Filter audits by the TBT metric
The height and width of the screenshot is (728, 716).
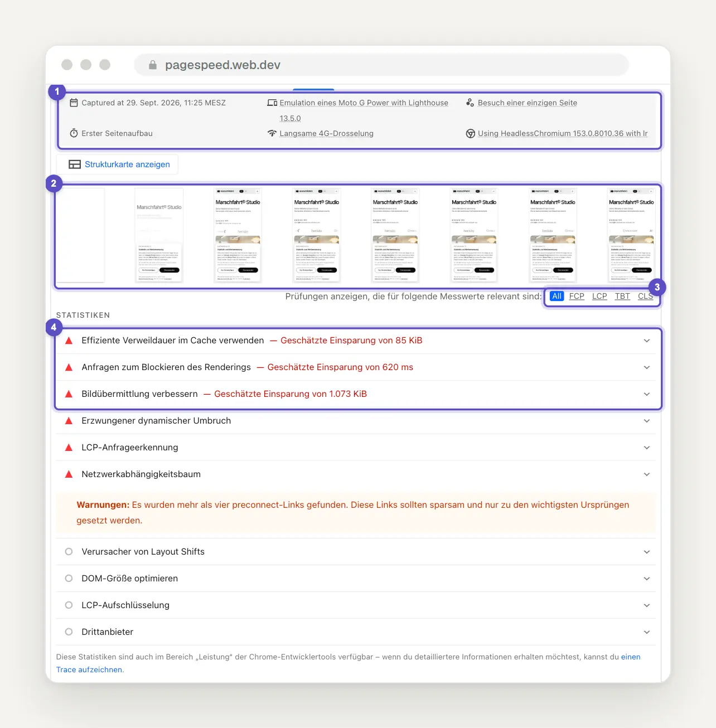pyautogui.click(x=622, y=297)
